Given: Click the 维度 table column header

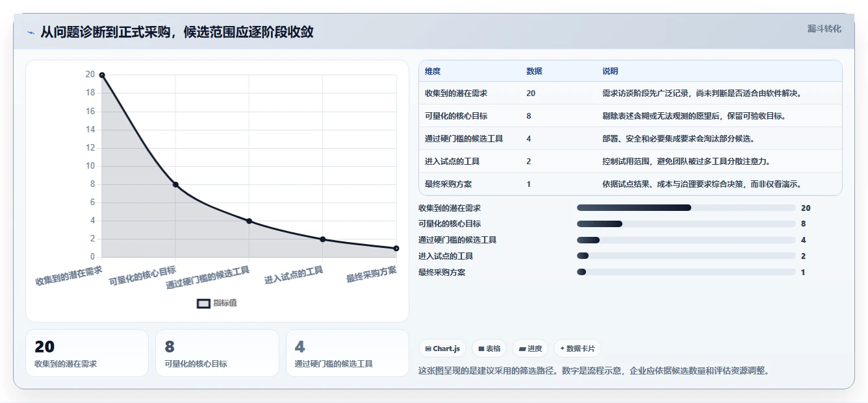Looking at the screenshot, I should point(433,71).
